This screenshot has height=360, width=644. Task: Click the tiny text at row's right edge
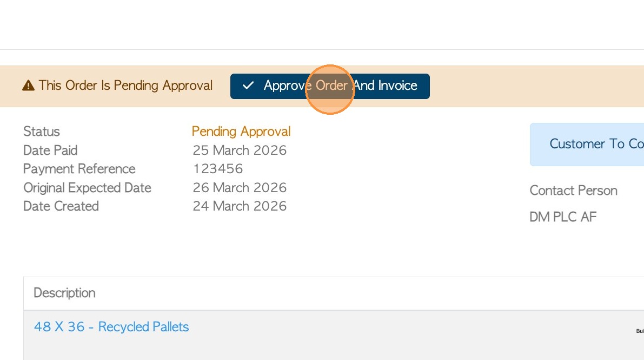pyautogui.click(x=640, y=331)
